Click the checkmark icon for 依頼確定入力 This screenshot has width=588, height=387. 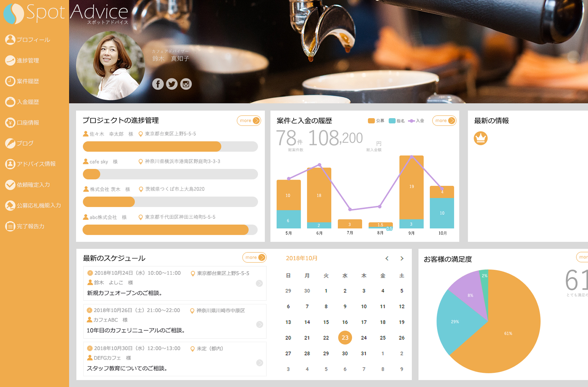(x=10, y=185)
